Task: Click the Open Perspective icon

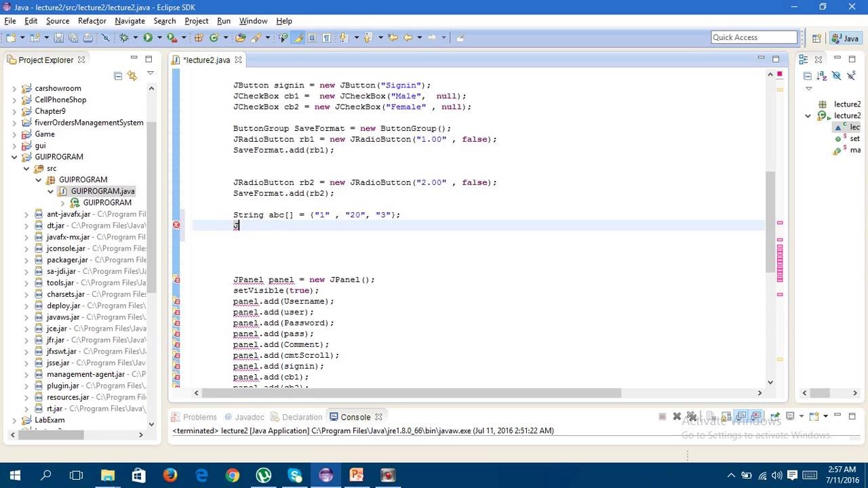Action: coord(816,38)
